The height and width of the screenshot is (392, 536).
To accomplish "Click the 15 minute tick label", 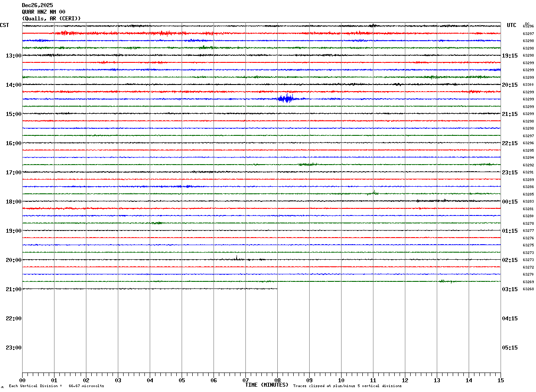I will [501, 380].
